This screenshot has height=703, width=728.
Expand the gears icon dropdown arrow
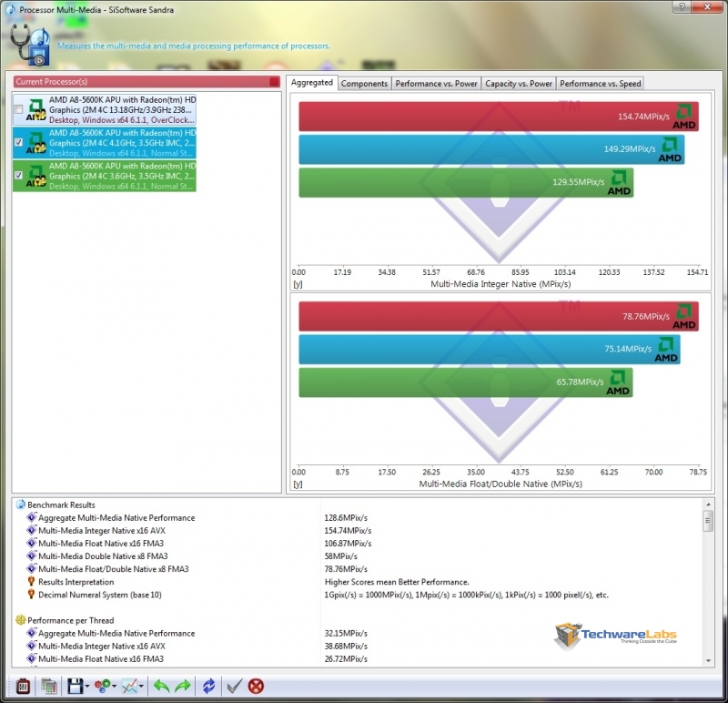[x=115, y=687]
